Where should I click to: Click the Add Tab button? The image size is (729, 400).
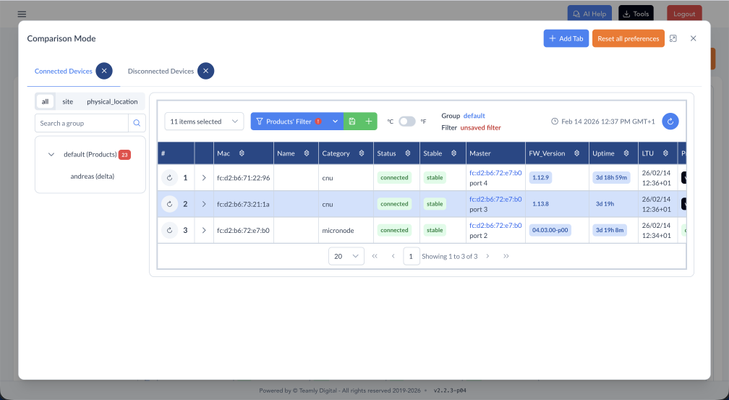point(566,39)
